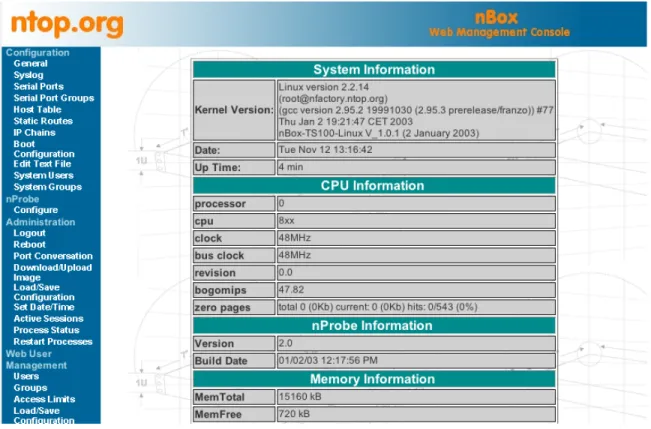Click the Memory Information header
The width and height of the screenshot is (651, 429).
[374, 379]
